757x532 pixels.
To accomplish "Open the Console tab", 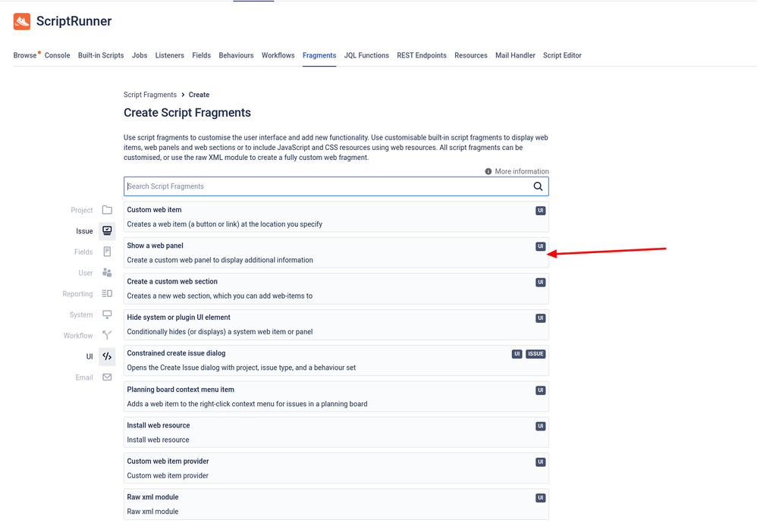I will (x=56, y=55).
